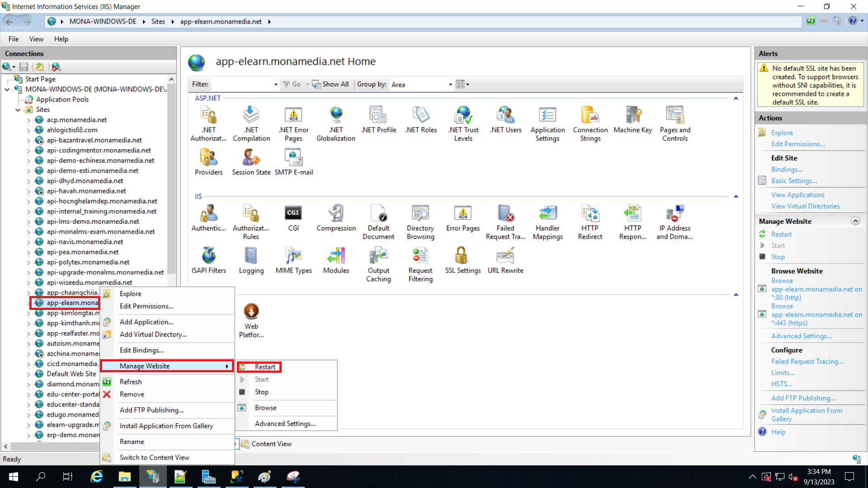
Task: Collapse the Manage Website actions section
Action: pyautogui.click(x=855, y=221)
